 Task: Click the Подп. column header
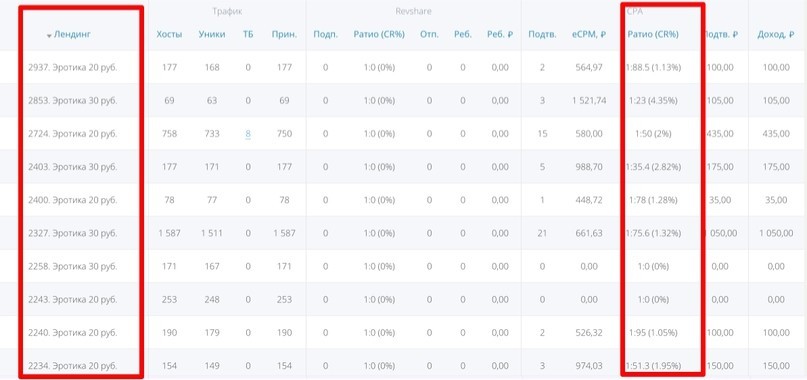coord(326,35)
